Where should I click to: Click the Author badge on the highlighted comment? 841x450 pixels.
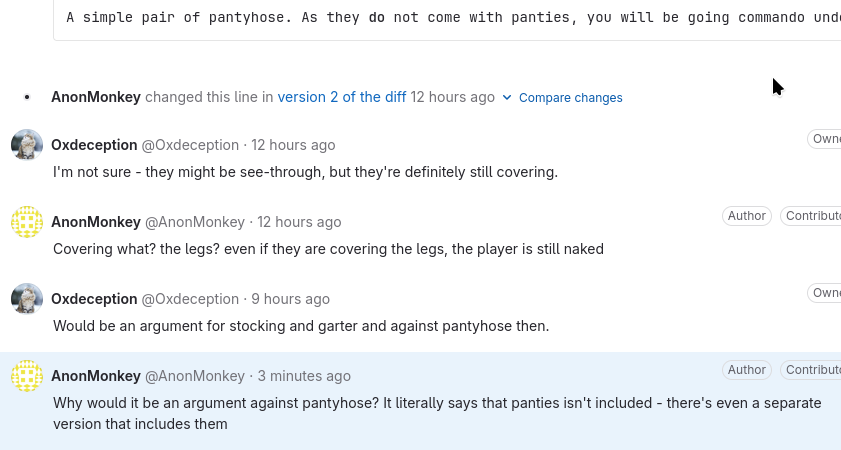pos(746,370)
